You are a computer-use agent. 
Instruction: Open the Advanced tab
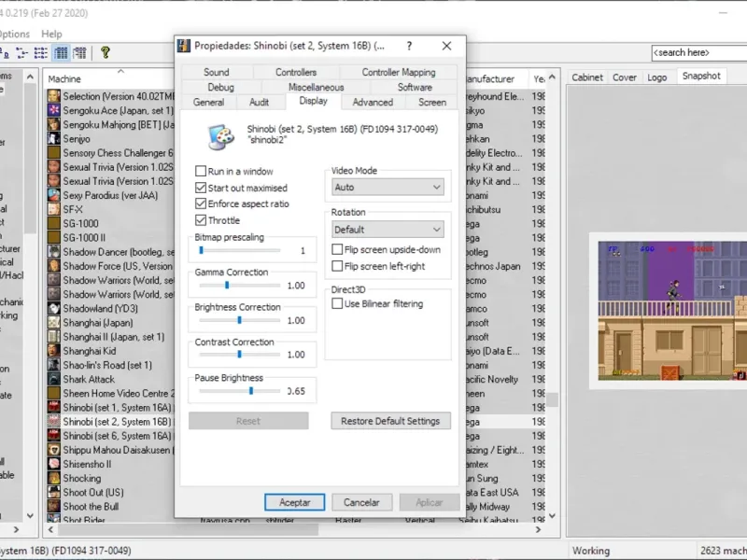click(x=373, y=102)
